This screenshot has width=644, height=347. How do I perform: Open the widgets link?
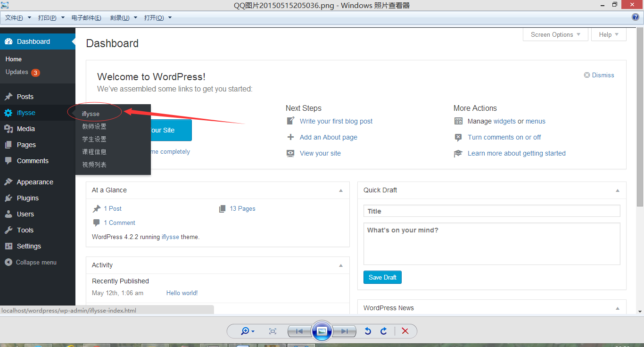point(504,121)
